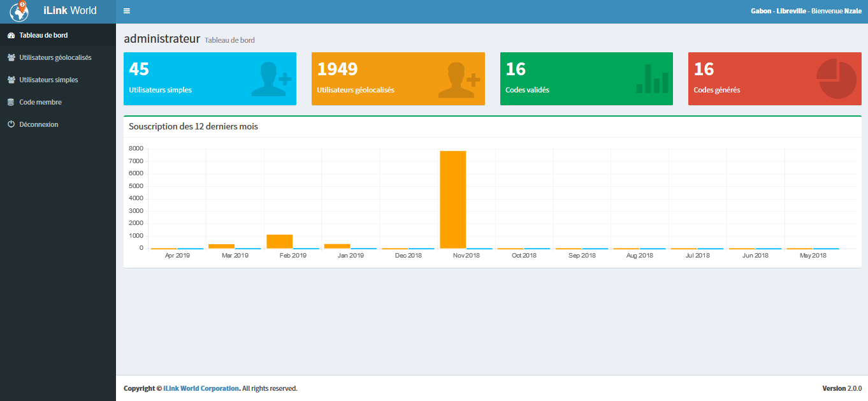Open Tableau de bord menu item
The height and width of the screenshot is (401, 868).
pyautogui.click(x=43, y=36)
